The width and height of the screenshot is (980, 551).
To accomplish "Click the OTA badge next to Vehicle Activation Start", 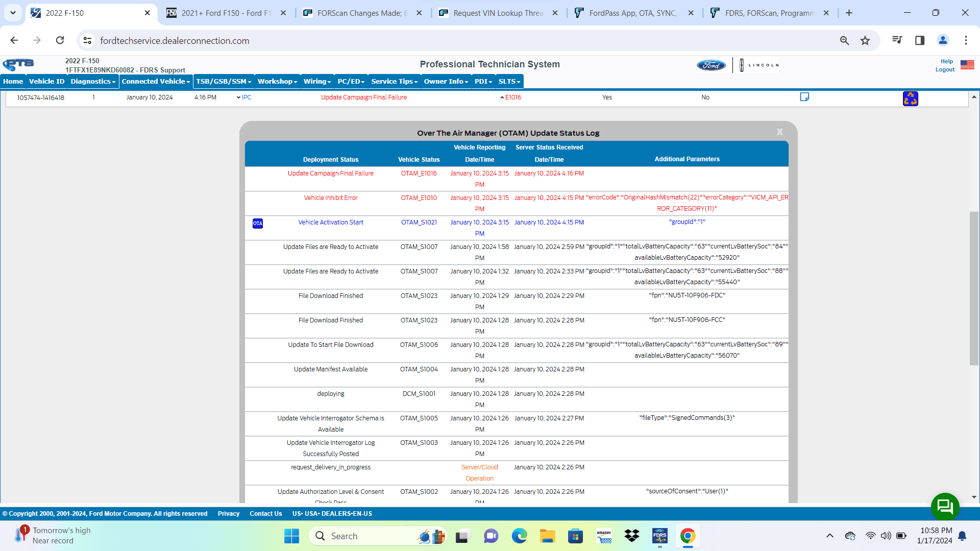I will point(257,223).
